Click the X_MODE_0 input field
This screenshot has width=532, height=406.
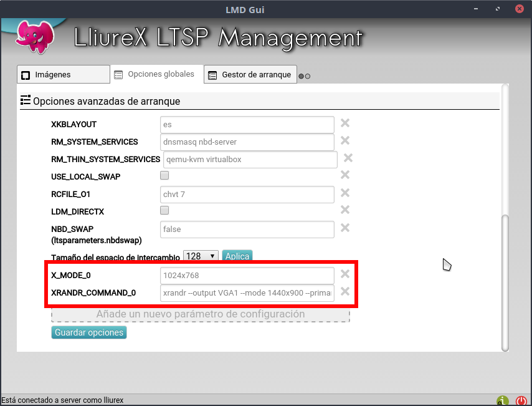coord(247,275)
